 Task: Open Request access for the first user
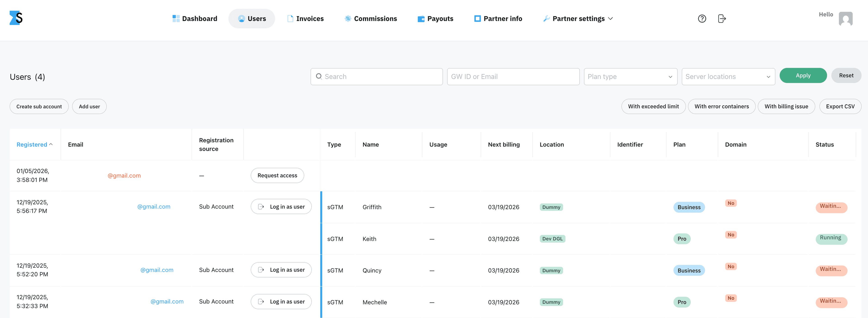[277, 175]
